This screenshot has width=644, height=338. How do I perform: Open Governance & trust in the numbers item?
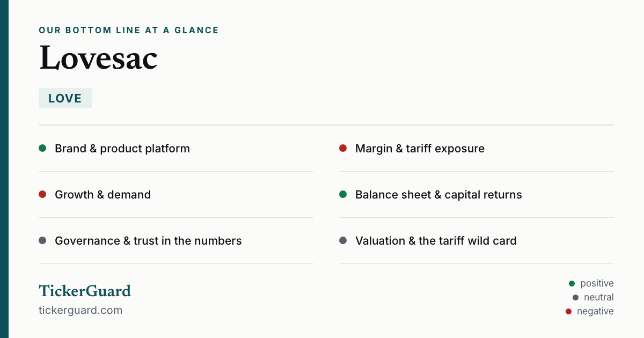click(176, 241)
